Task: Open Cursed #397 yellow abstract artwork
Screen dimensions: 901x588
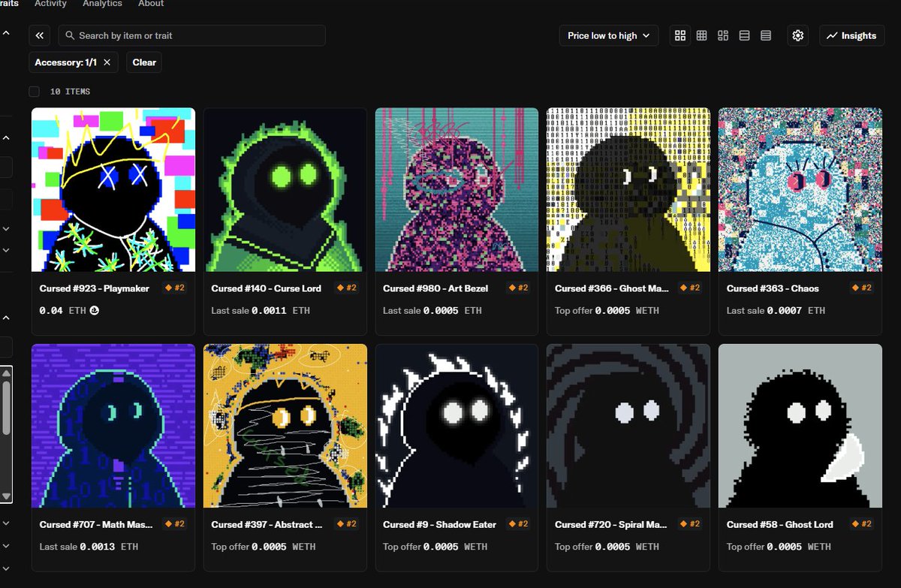Action: click(285, 426)
